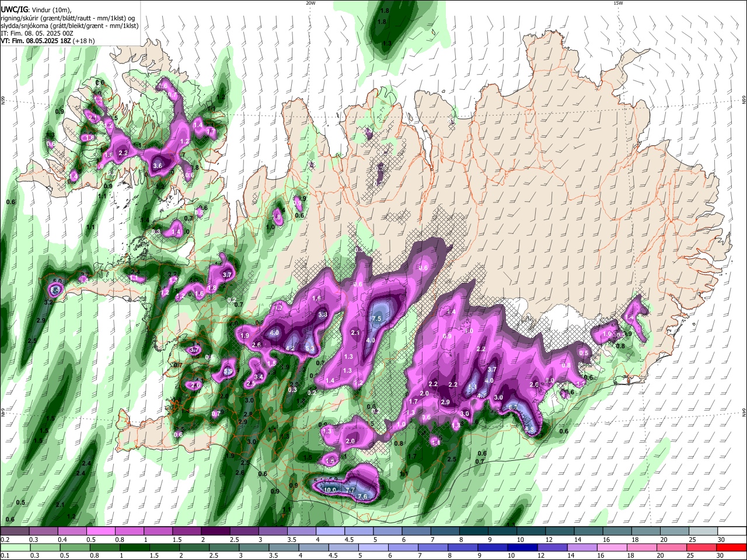Click the '3.6' value in the Westfjords
Viewport: 747px width, 560px height.
point(157,166)
